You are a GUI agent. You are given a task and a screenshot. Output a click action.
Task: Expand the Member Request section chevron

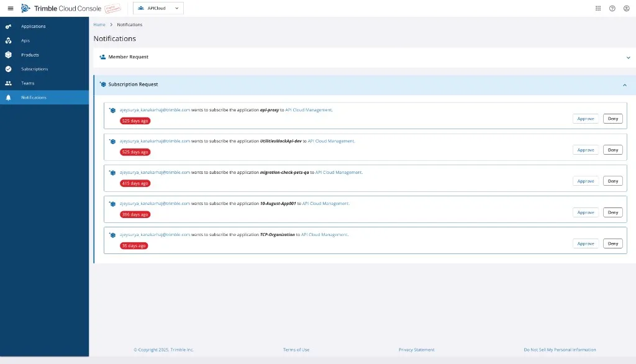pos(628,58)
